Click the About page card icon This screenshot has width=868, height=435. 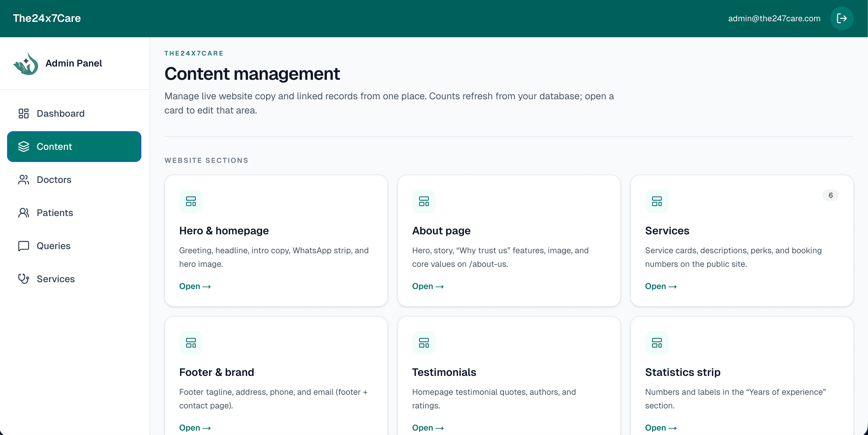coord(424,201)
